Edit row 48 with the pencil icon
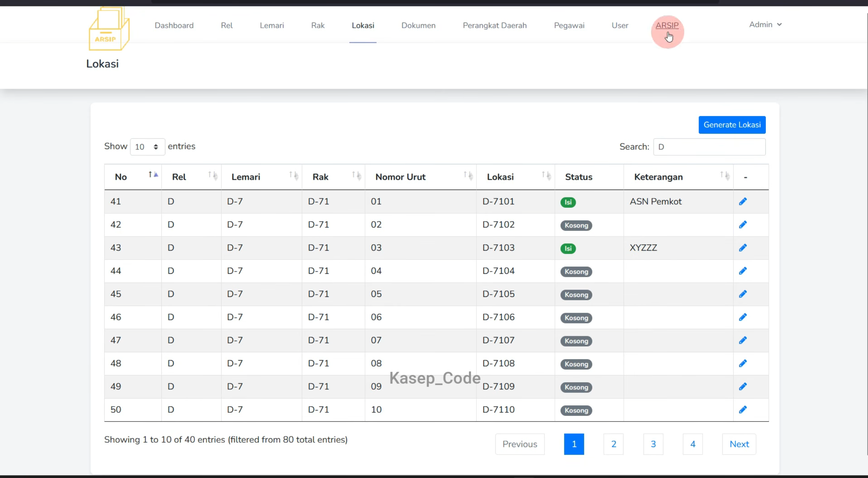The height and width of the screenshot is (478, 868). 743,363
